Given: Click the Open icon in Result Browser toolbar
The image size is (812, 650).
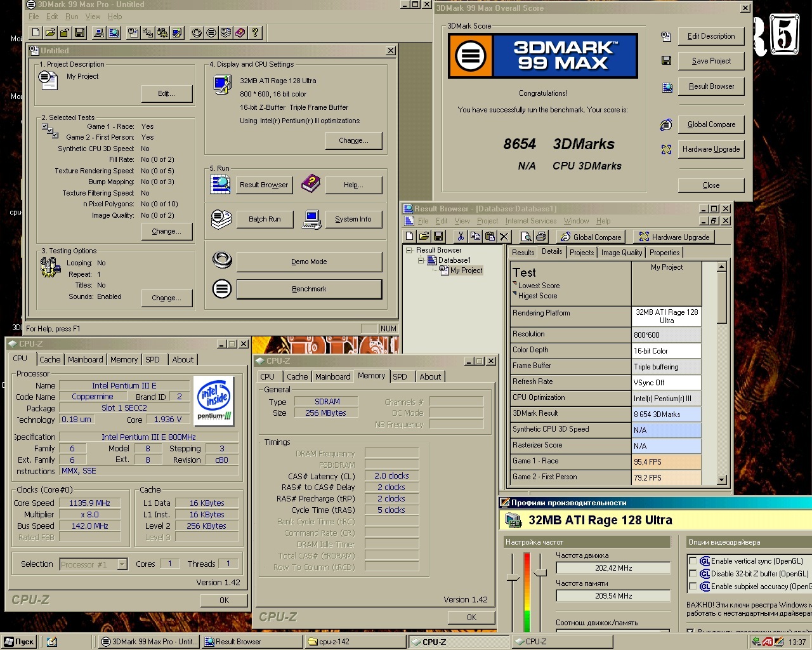Looking at the screenshot, I should pyautogui.click(x=424, y=237).
